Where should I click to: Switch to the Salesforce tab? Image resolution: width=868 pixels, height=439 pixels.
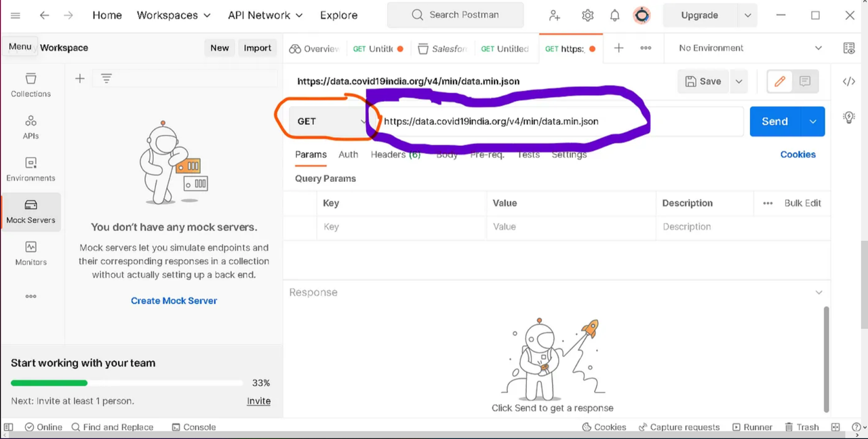(x=442, y=49)
